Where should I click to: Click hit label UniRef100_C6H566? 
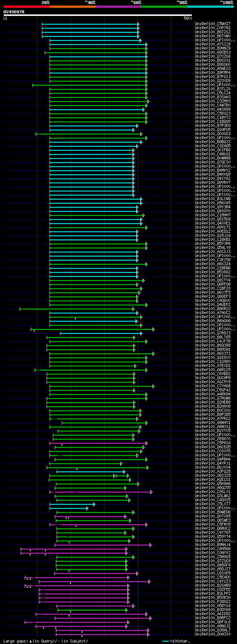(x=213, y=549)
